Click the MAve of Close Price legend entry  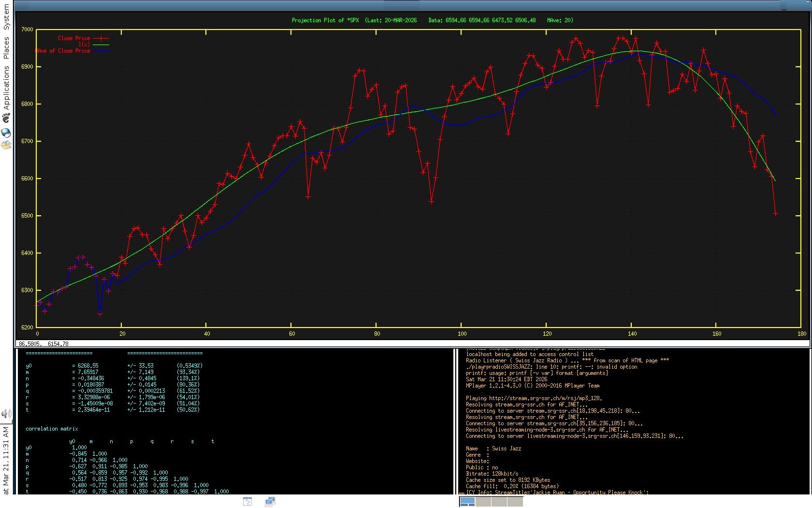tap(63, 51)
